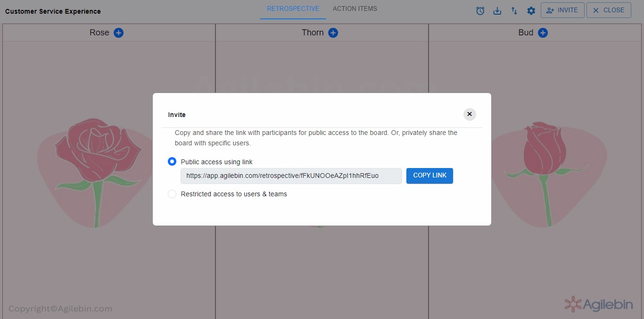
Task: Click the Customer Service Experience title
Action: (53, 11)
